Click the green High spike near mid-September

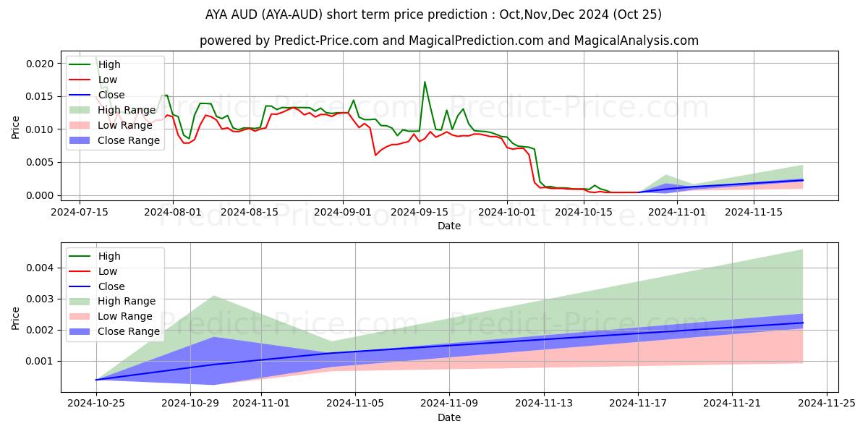coord(425,82)
